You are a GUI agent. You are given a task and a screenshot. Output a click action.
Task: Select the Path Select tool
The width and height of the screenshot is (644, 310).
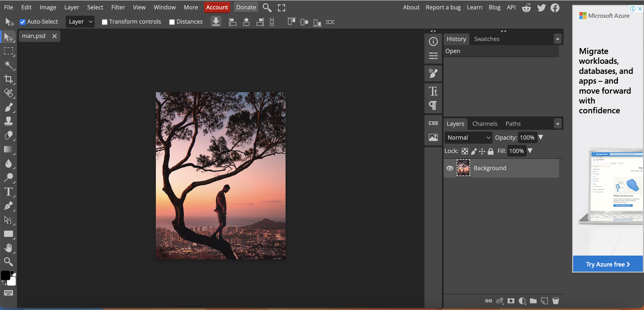pos(9,220)
